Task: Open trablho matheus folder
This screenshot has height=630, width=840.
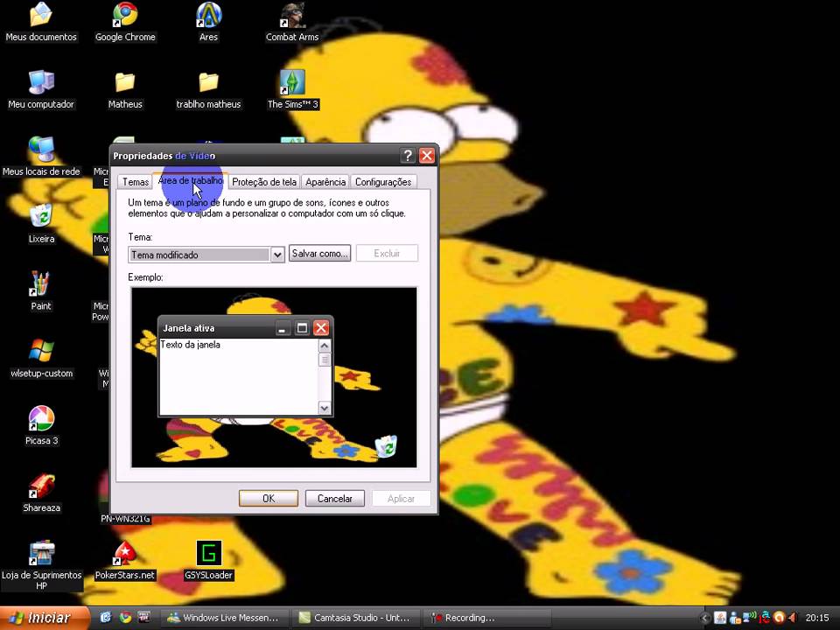Action: pyautogui.click(x=208, y=90)
